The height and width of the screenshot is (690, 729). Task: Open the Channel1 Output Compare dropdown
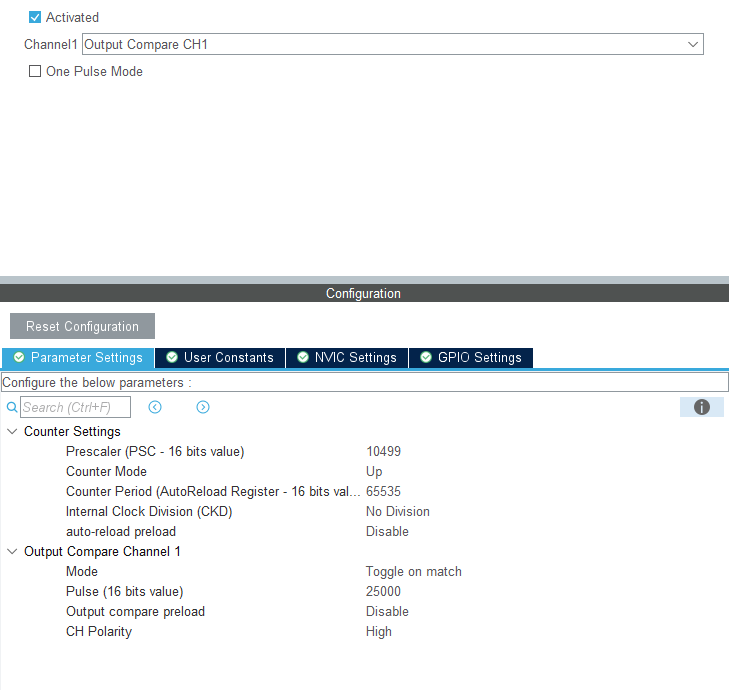[x=393, y=44]
